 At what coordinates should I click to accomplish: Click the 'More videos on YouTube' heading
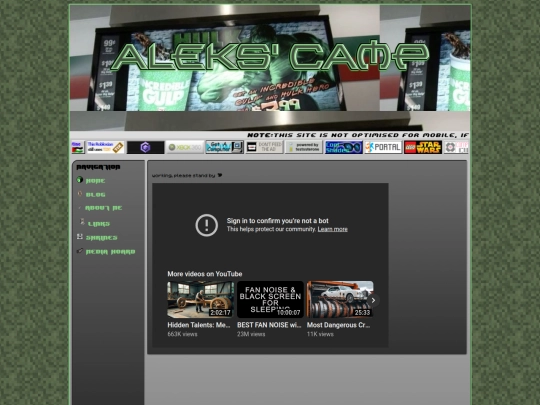[205, 274]
